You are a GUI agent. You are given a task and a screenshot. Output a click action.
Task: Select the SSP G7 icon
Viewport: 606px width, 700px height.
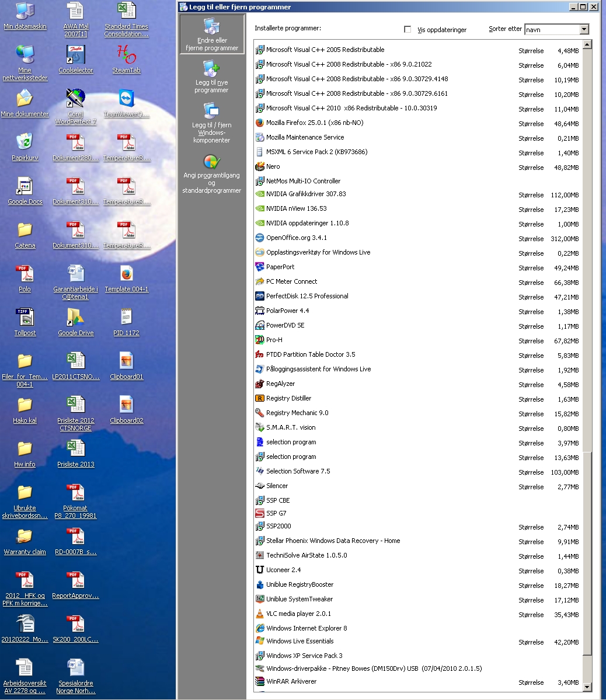coord(259,513)
